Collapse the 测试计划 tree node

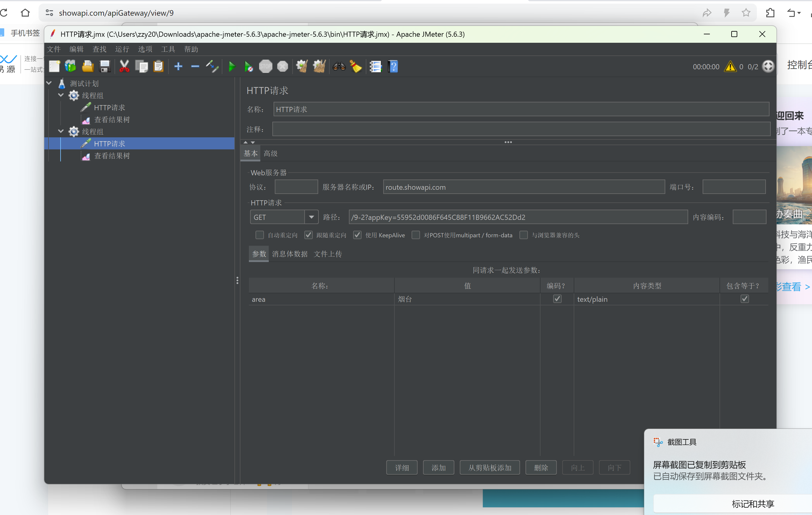tap(49, 83)
